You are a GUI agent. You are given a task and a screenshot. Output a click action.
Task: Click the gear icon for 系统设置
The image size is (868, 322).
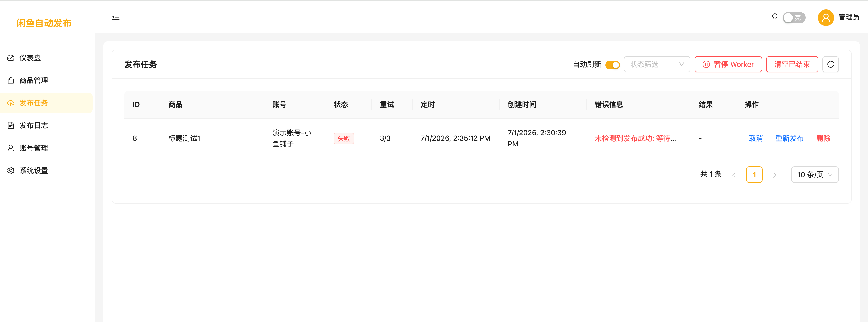click(11, 171)
